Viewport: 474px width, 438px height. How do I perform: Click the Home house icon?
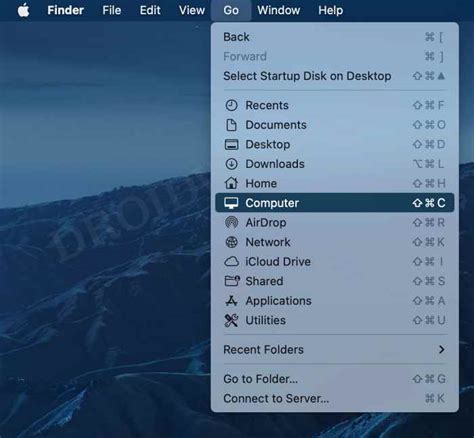click(x=231, y=183)
